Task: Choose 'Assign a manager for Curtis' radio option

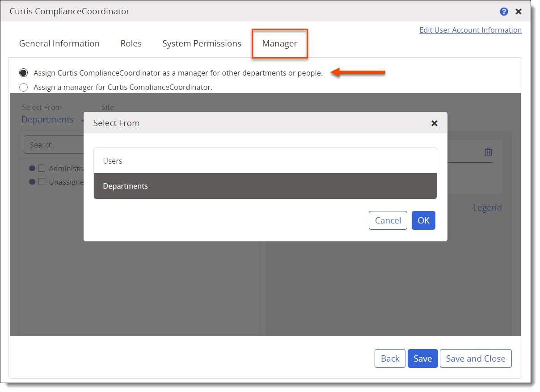Action: pos(24,87)
